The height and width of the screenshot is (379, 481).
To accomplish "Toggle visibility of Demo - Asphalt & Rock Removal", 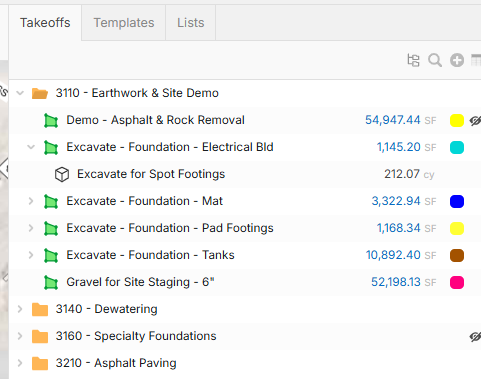I will point(475,120).
